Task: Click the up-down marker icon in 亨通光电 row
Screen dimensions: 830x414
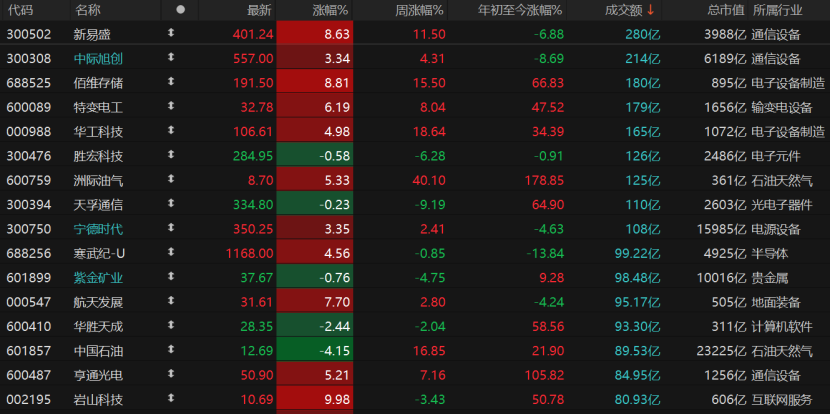Action: [170, 374]
